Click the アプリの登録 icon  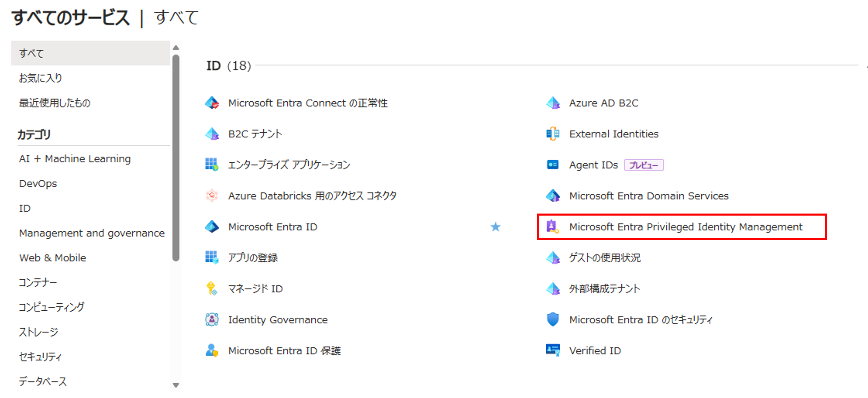click(212, 258)
